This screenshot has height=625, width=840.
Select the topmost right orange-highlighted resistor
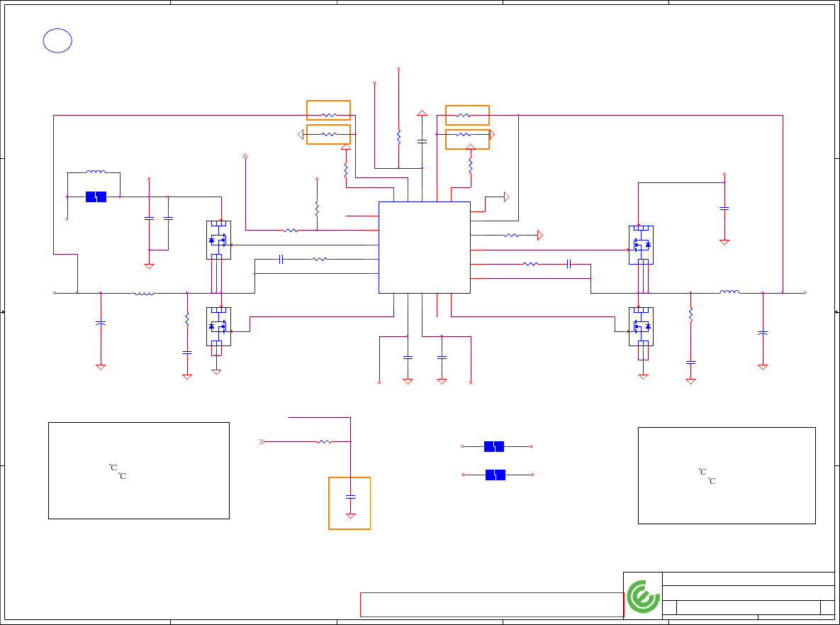[x=467, y=115]
